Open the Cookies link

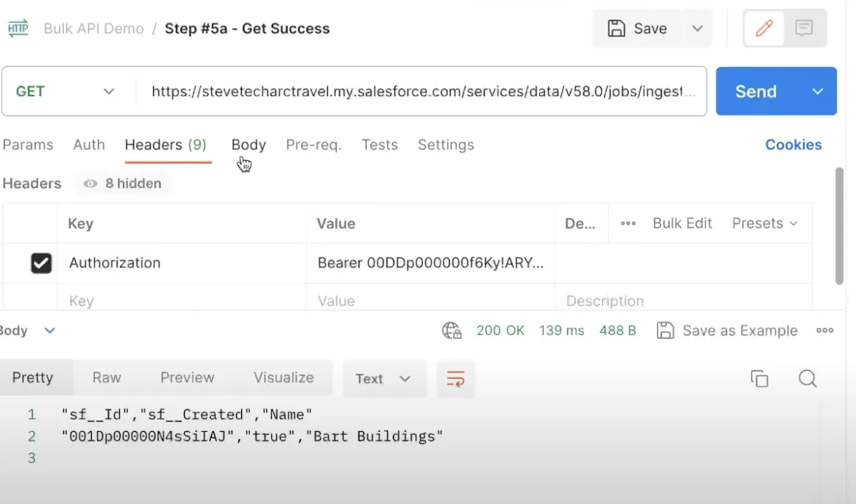[793, 145]
